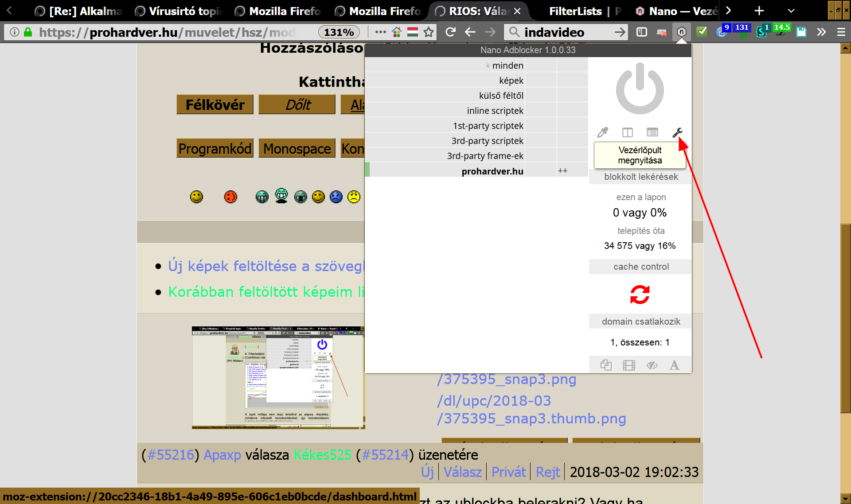Switch to the '[Re:] Alkalma' tab
Screen dimensions: 851x504
pyautogui.click(x=78, y=11)
